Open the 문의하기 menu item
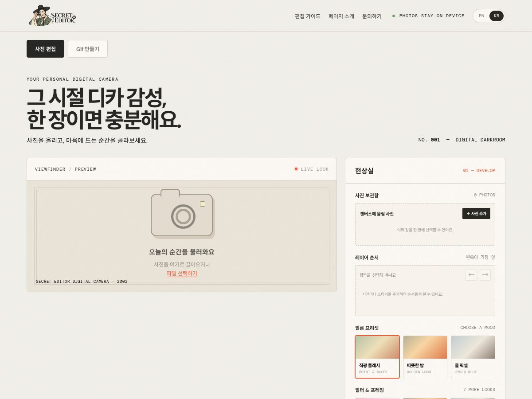This screenshot has width=532, height=399. click(x=372, y=16)
